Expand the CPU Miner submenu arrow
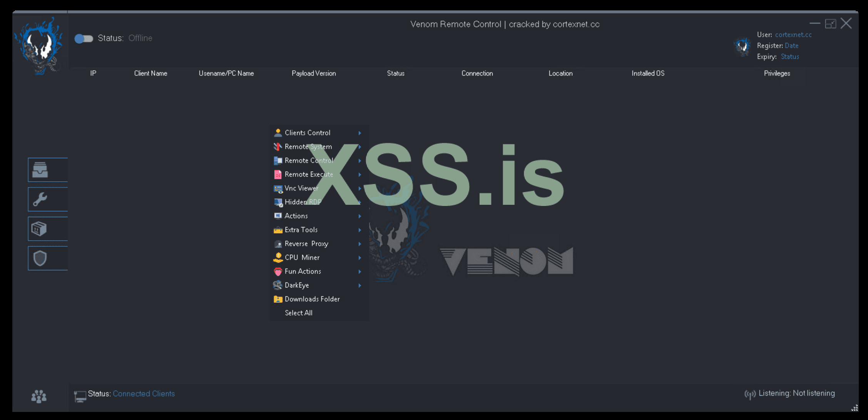 pyautogui.click(x=360, y=258)
